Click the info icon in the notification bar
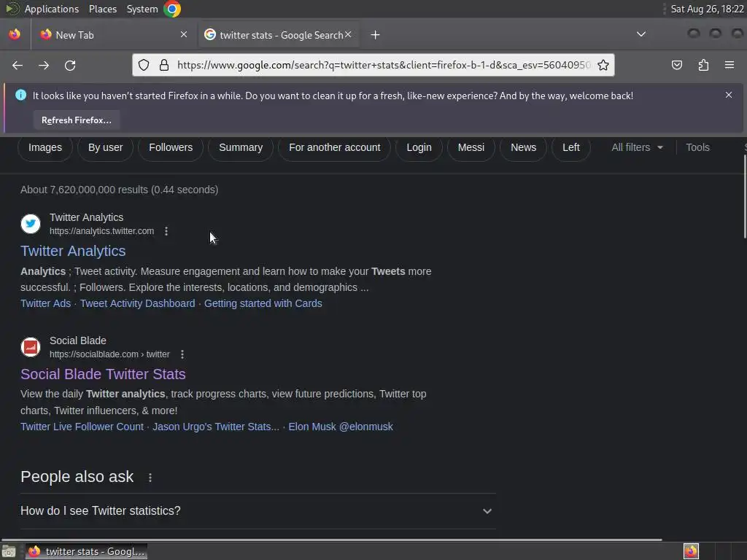 pyautogui.click(x=21, y=96)
